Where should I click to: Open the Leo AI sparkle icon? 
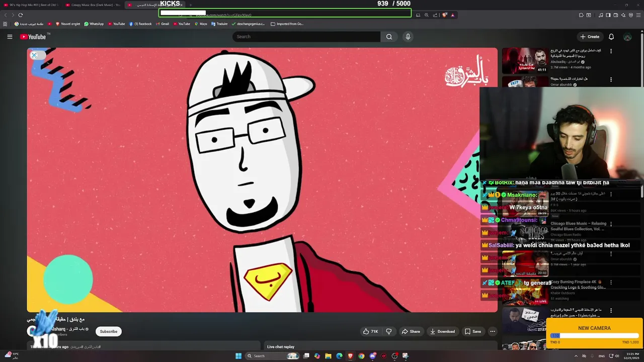coord(623,15)
